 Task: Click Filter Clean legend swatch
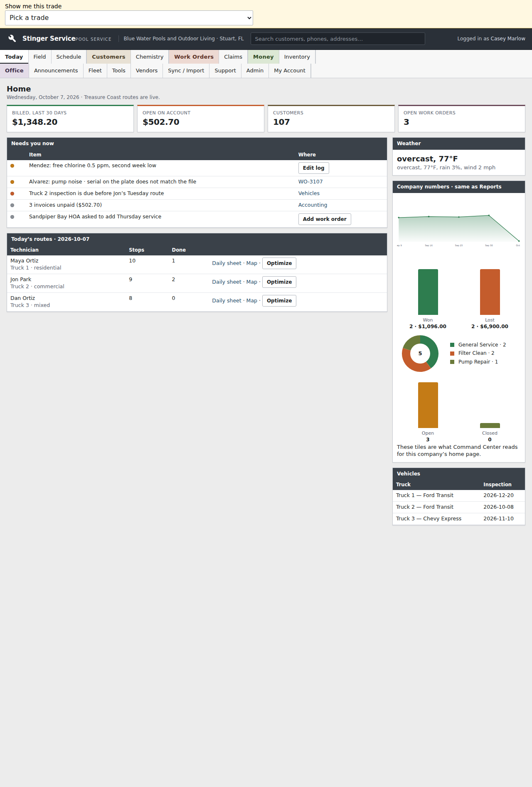(452, 354)
